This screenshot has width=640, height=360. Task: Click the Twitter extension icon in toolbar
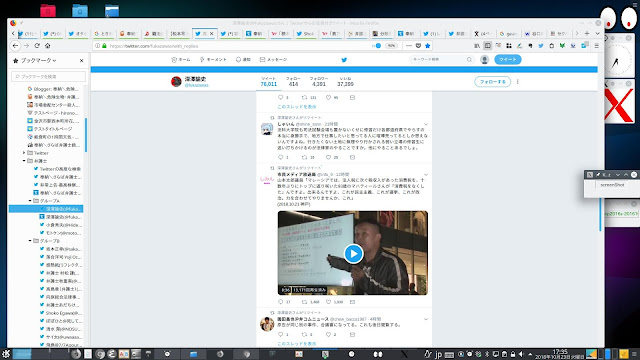[541, 46]
